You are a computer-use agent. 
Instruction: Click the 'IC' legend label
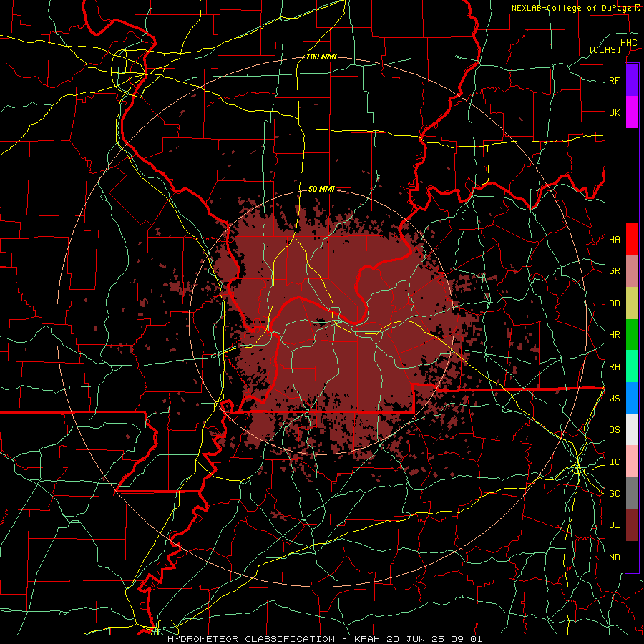614,462
